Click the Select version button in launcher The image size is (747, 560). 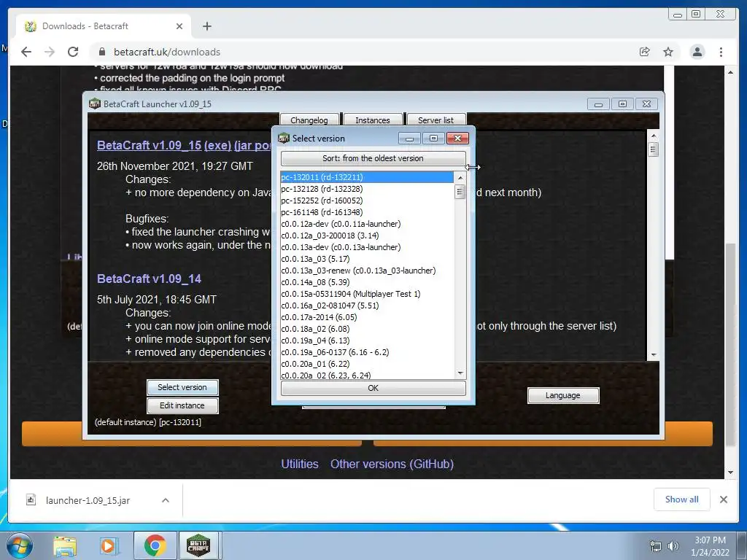182,387
